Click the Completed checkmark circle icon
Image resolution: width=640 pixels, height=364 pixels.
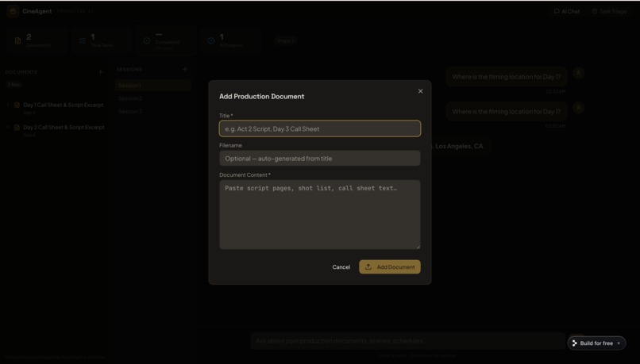coord(147,40)
